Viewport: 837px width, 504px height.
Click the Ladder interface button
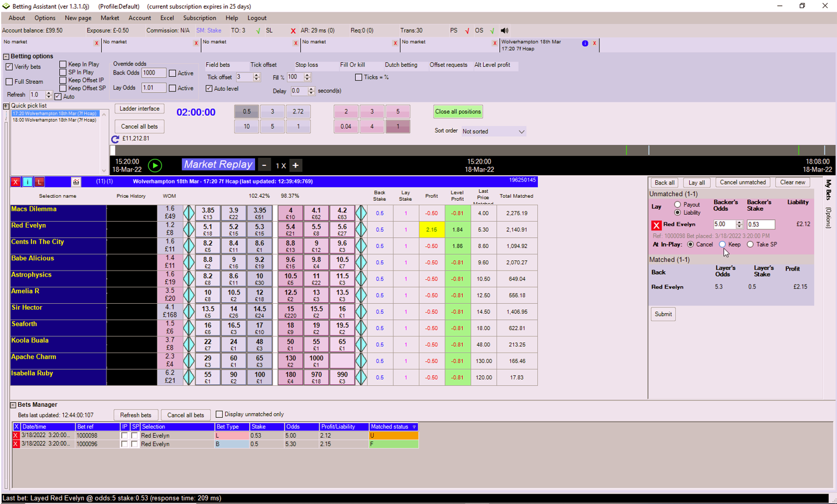(140, 109)
